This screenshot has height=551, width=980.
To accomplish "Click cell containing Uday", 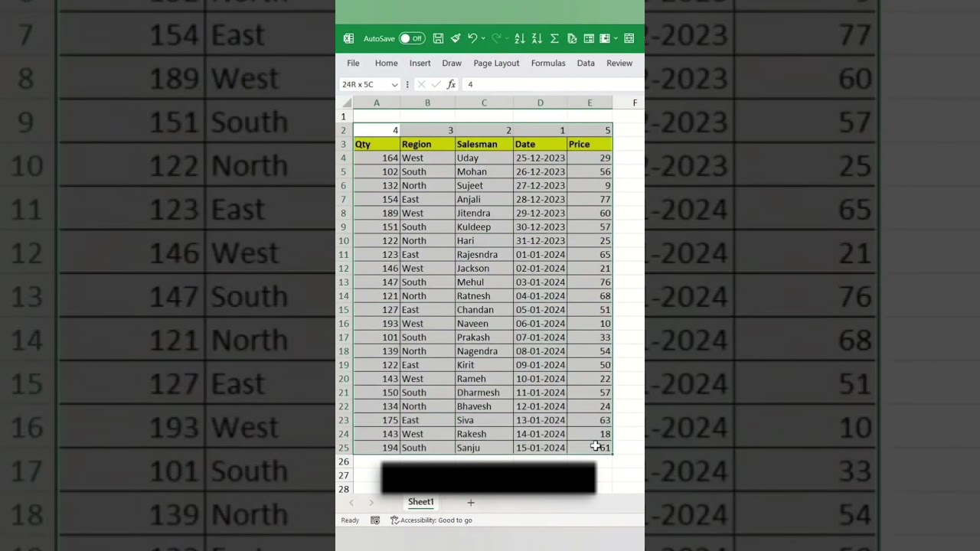I will coord(484,158).
